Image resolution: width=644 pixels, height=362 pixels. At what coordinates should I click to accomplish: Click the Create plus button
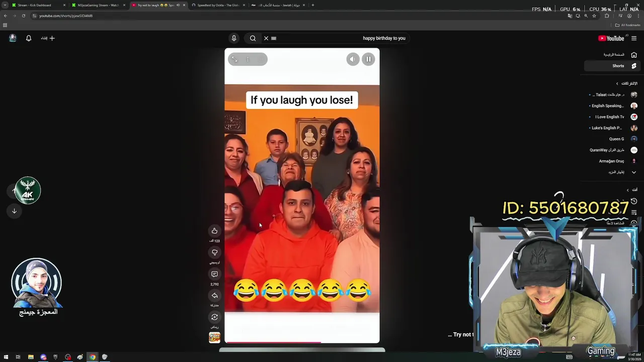coord(48,38)
